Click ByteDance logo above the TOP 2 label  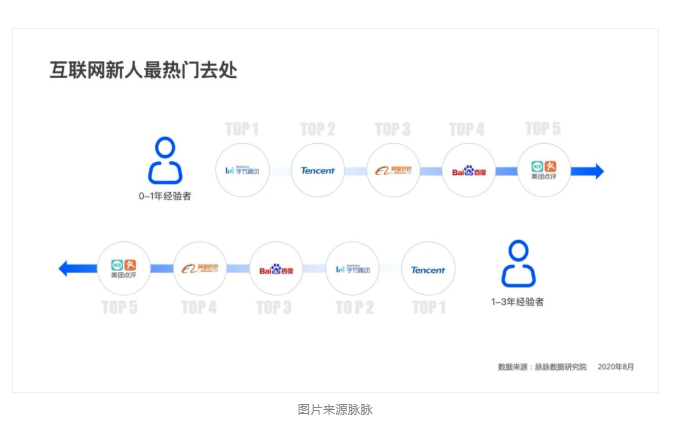(353, 269)
